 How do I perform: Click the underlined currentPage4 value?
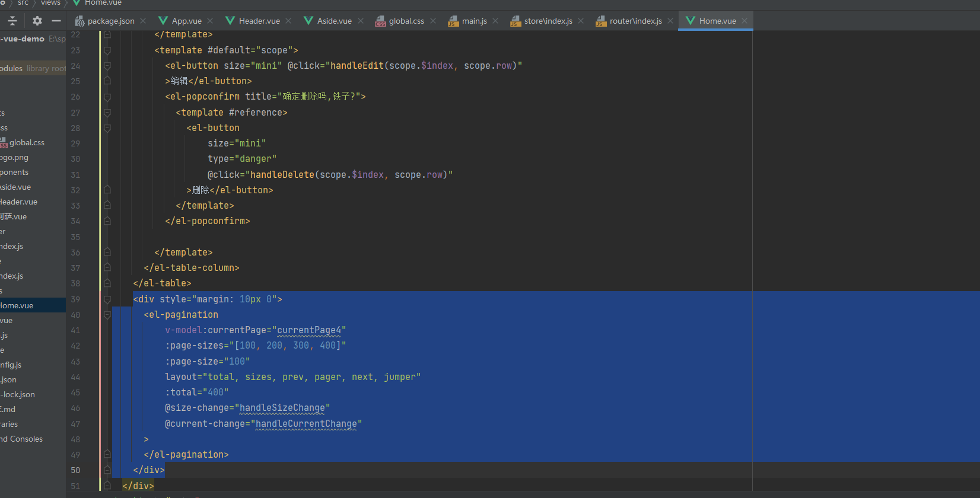(x=309, y=330)
